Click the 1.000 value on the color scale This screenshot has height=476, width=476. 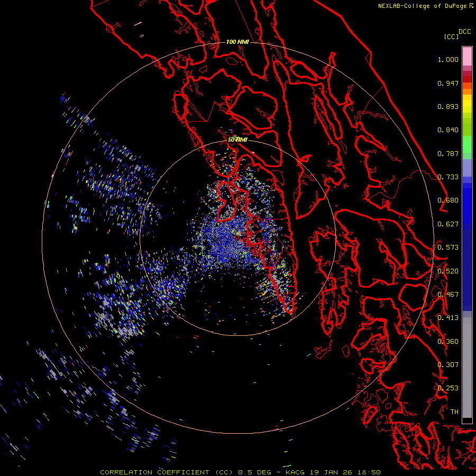448,59
